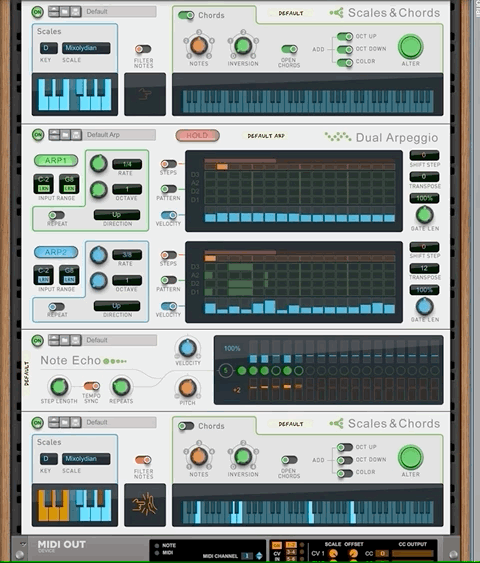Click the save patch icon in the Dual Arpeggio header

[76, 135]
